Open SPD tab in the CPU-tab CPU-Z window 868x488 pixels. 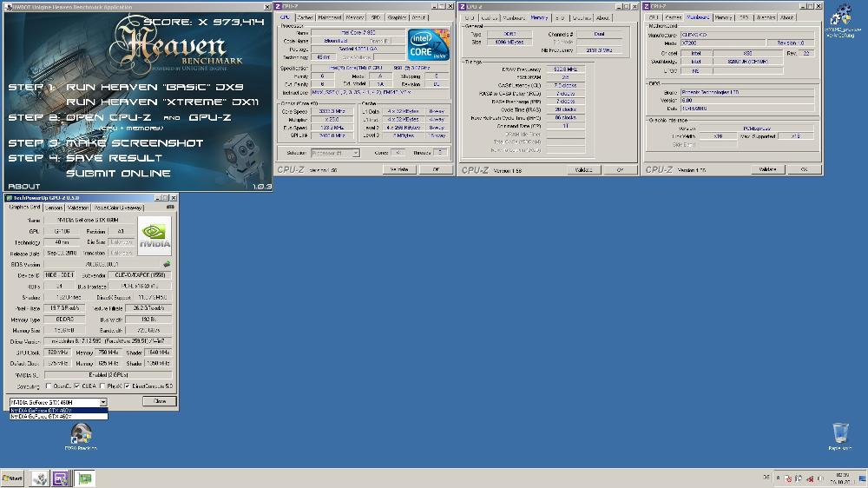tap(376, 17)
